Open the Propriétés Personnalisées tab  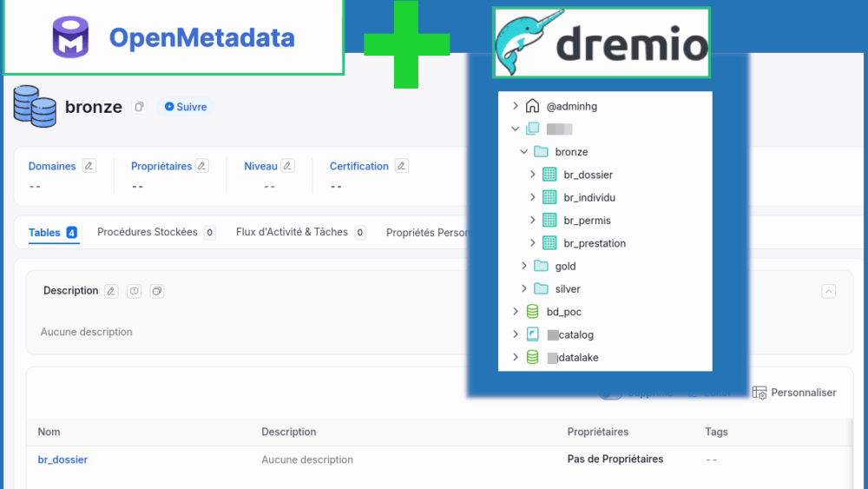coord(427,233)
